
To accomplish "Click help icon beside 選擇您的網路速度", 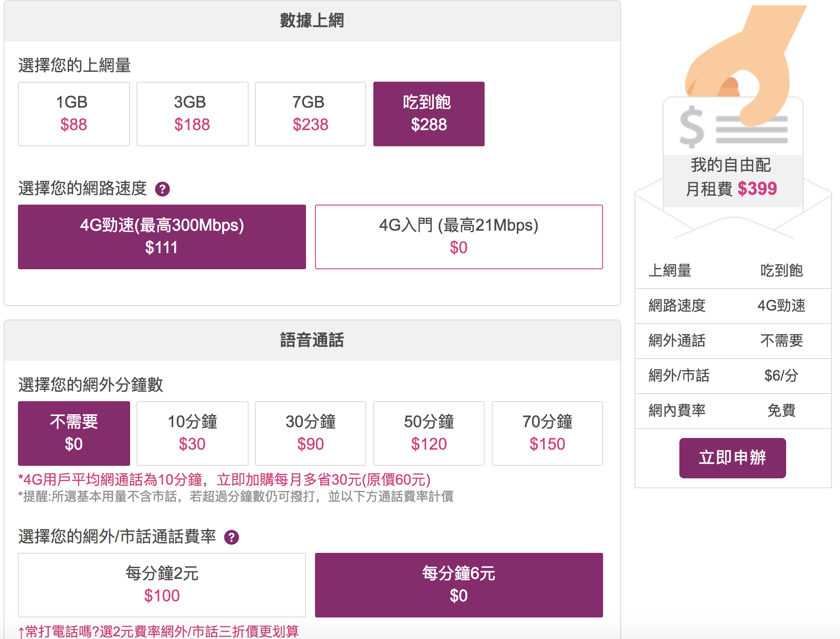I will (162, 189).
